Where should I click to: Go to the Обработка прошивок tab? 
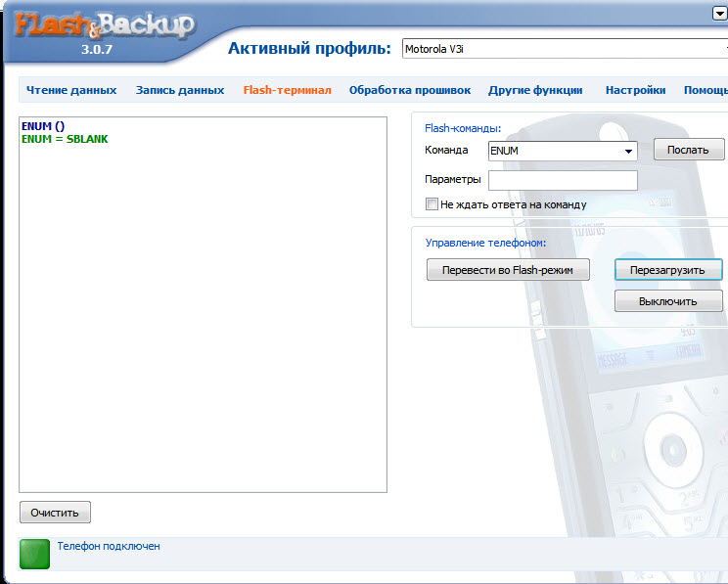pyautogui.click(x=410, y=90)
